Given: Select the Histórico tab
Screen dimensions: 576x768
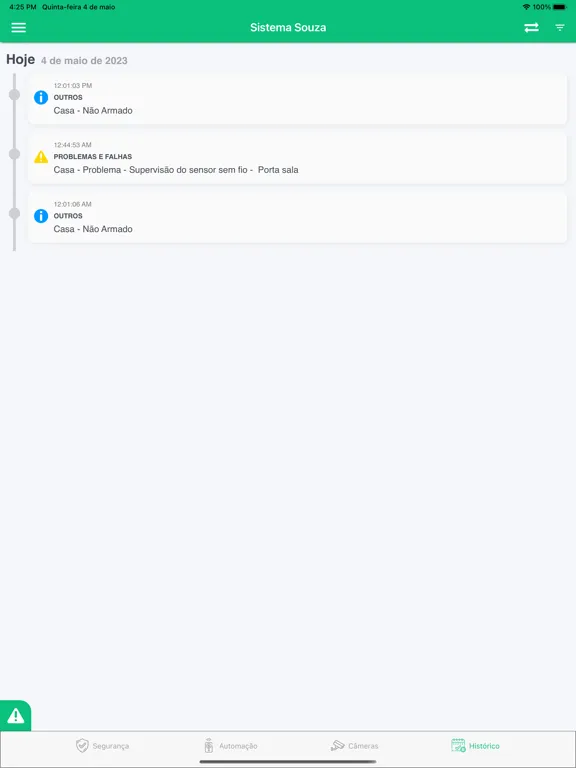Looking at the screenshot, I should (475, 746).
